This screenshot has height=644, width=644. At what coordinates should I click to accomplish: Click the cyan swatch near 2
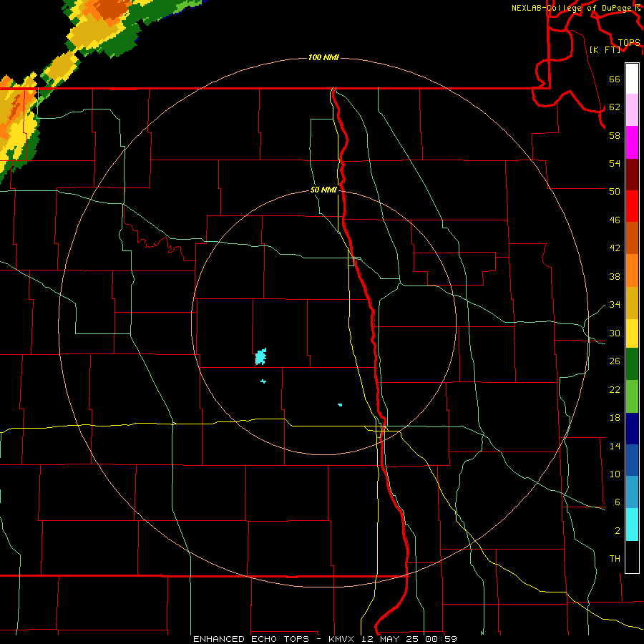[632, 525]
